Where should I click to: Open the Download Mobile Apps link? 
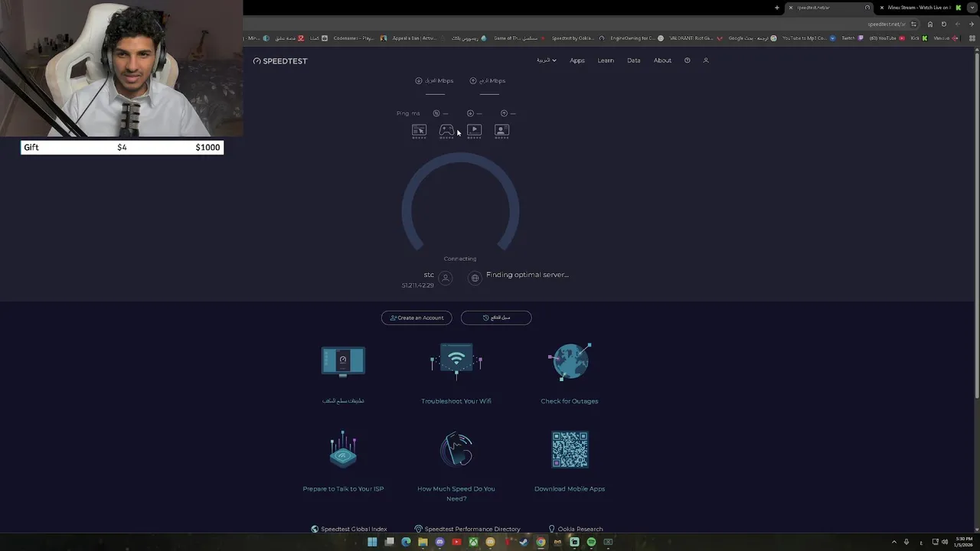570,489
